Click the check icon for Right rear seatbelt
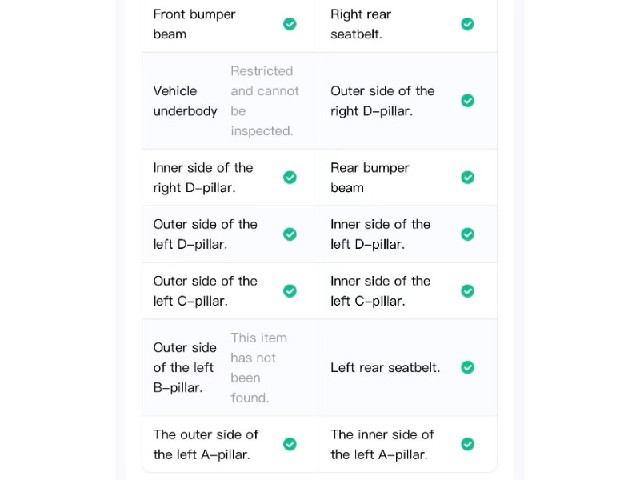The width and height of the screenshot is (640, 480). tap(468, 24)
